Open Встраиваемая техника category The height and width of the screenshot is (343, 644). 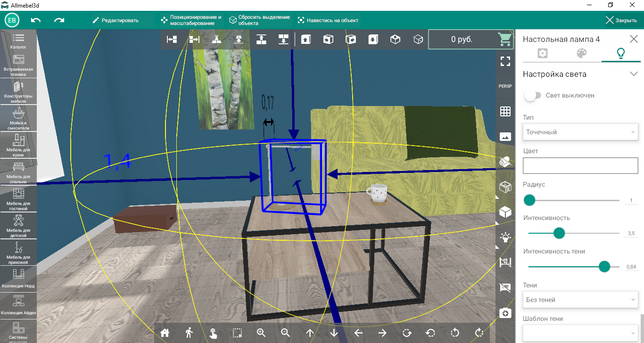pos(19,65)
